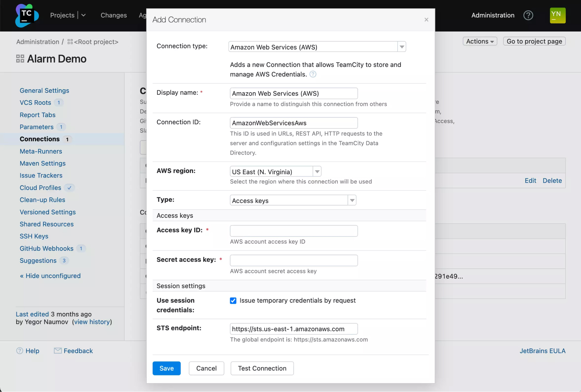Click the close X button on dialog
581x392 pixels.
427,20
